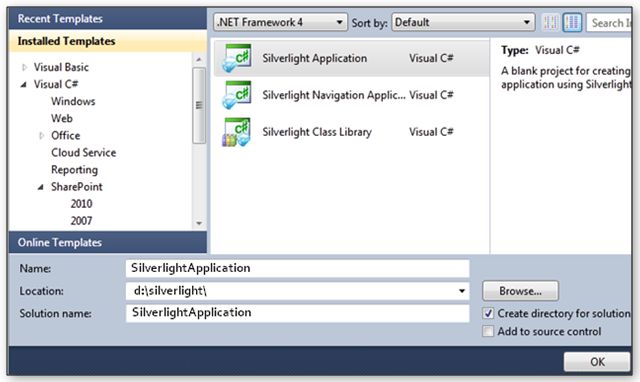Switch to small icons view
The width and height of the screenshot is (640, 382).
pyautogui.click(x=550, y=22)
